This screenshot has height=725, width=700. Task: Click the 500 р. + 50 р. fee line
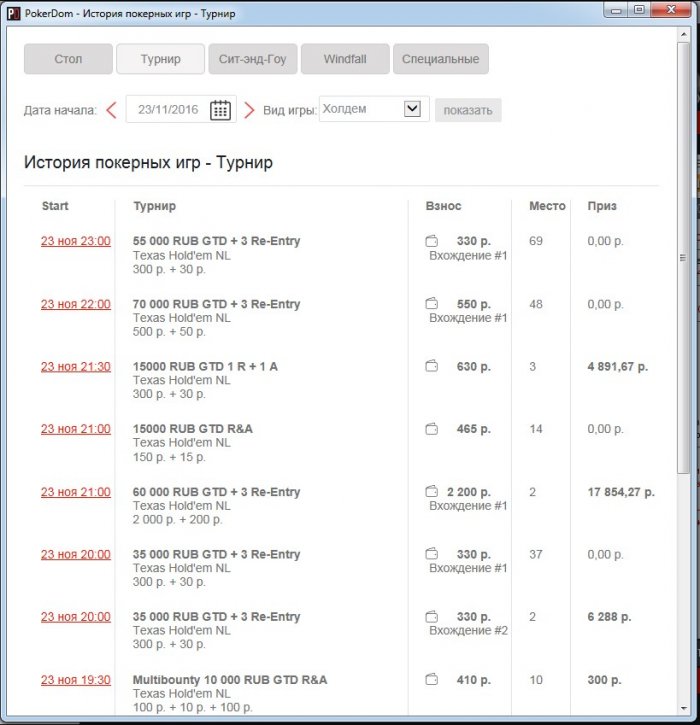pyautogui.click(x=169, y=332)
